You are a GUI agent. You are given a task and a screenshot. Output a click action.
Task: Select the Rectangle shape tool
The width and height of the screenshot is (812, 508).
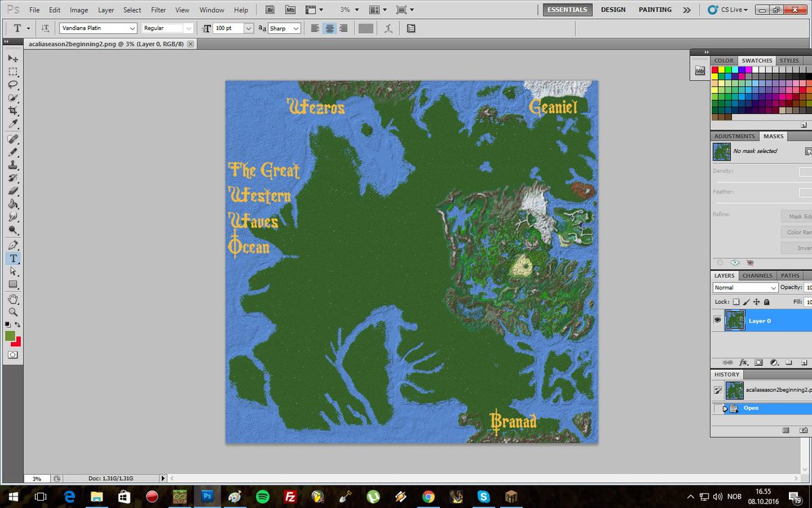(x=13, y=284)
